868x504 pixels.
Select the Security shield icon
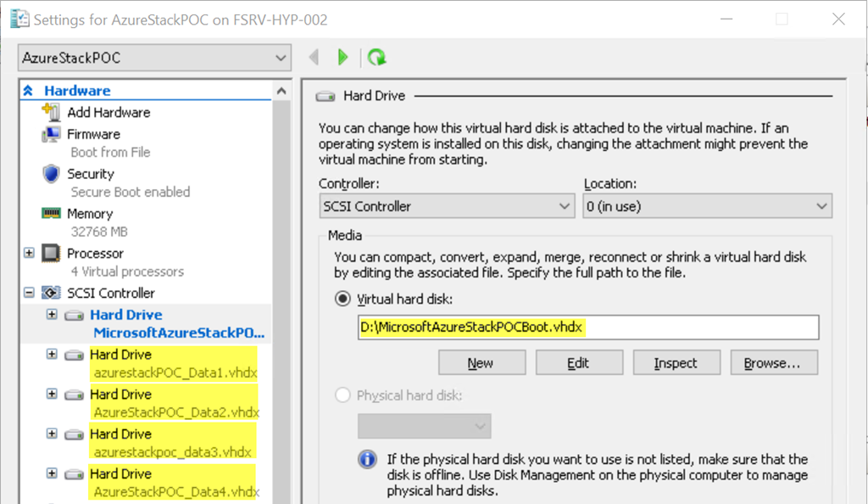point(51,174)
